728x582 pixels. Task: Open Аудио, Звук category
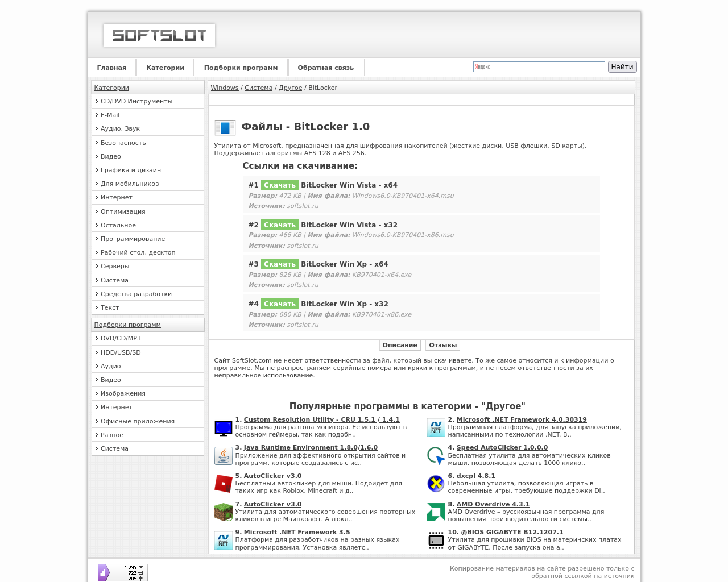[x=148, y=128]
